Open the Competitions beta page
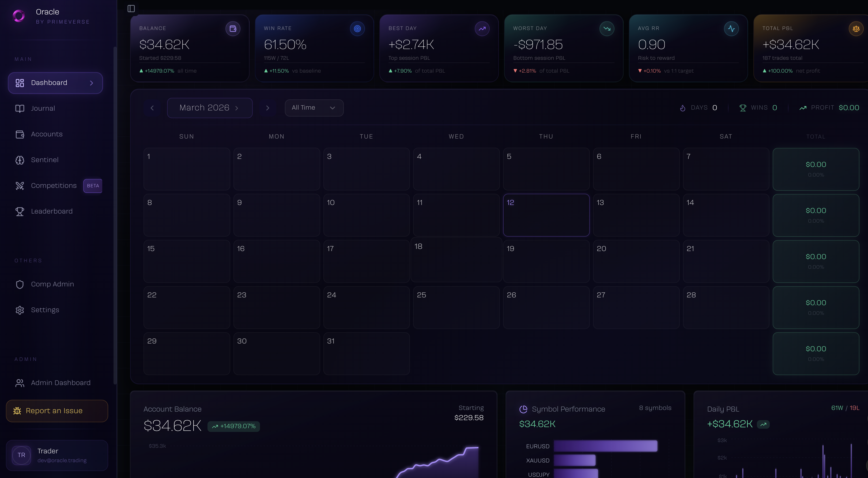Image resolution: width=868 pixels, height=478 pixels. click(x=53, y=185)
